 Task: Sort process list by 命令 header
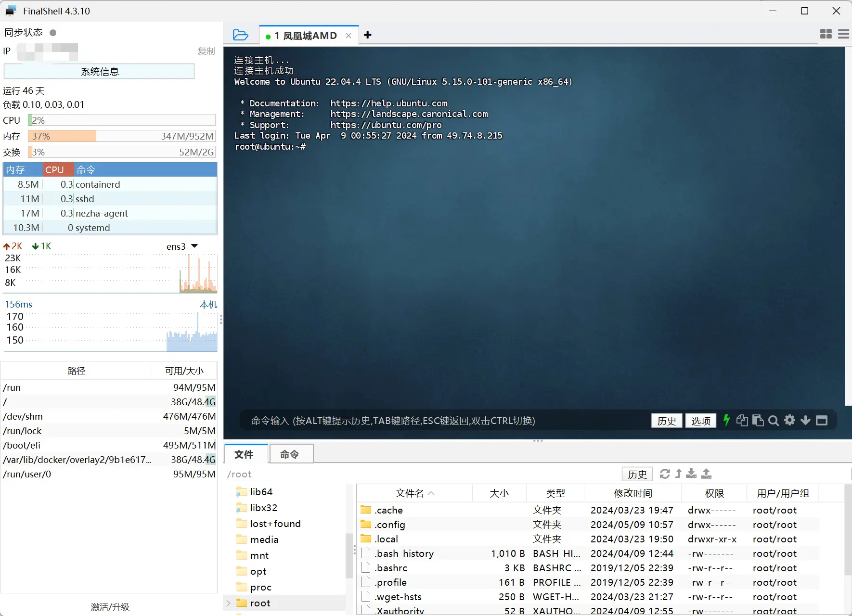[x=144, y=170]
